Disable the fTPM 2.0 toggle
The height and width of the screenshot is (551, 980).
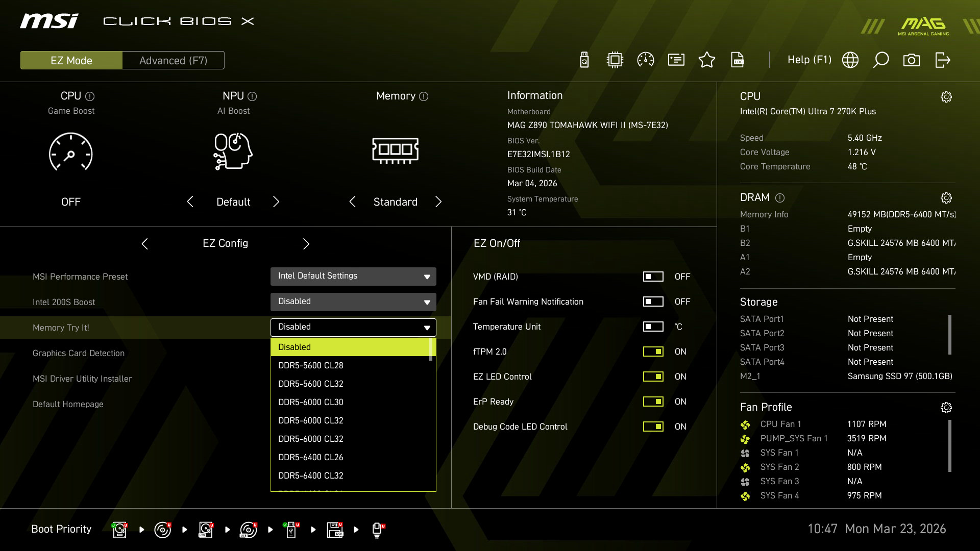point(653,352)
